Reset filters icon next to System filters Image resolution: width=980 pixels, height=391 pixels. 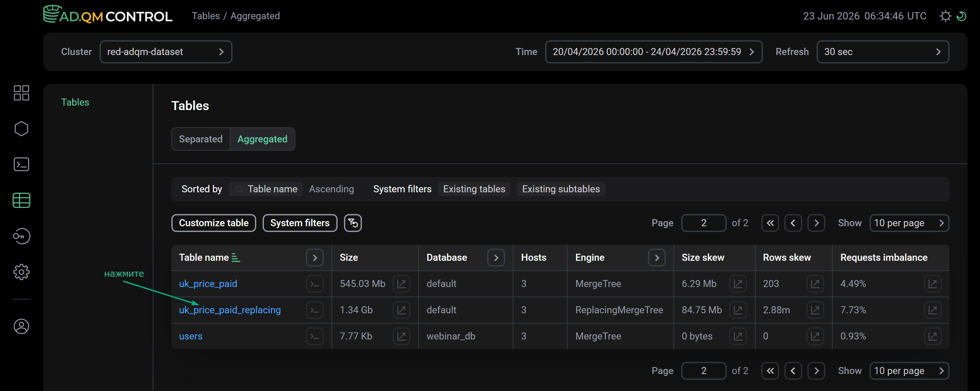tap(353, 223)
